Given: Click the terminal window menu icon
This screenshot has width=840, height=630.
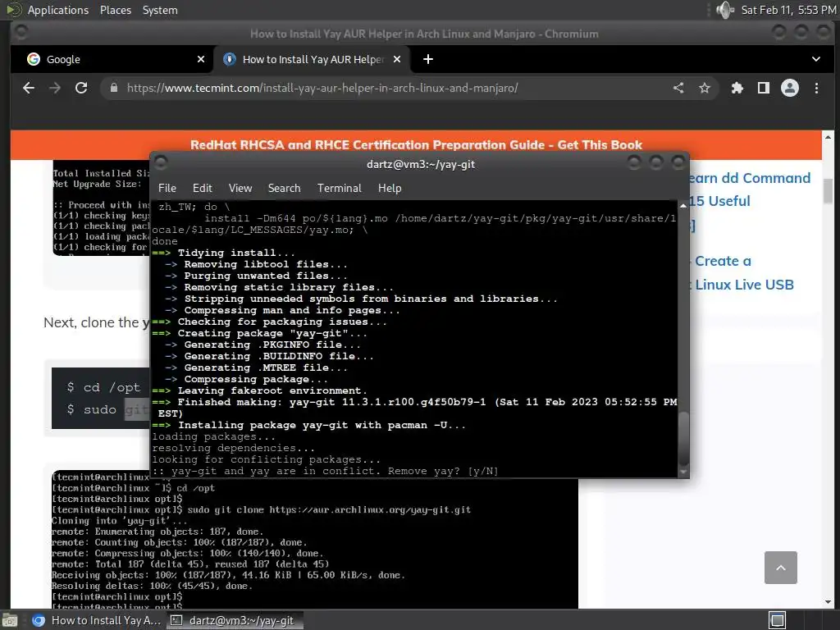Looking at the screenshot, I should 162,163.
